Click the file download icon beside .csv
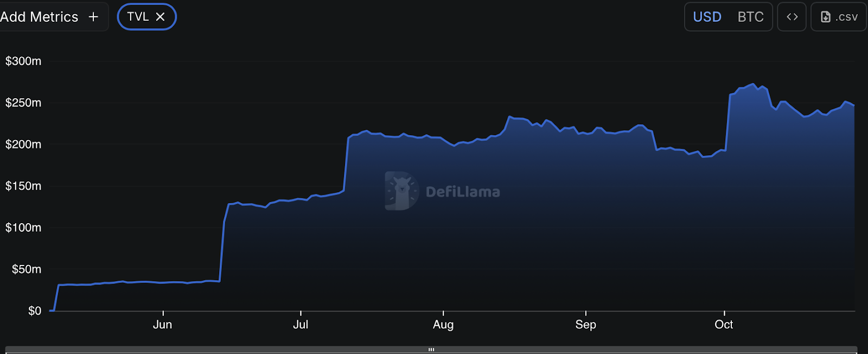868x354 pixels. coord(825,17)
